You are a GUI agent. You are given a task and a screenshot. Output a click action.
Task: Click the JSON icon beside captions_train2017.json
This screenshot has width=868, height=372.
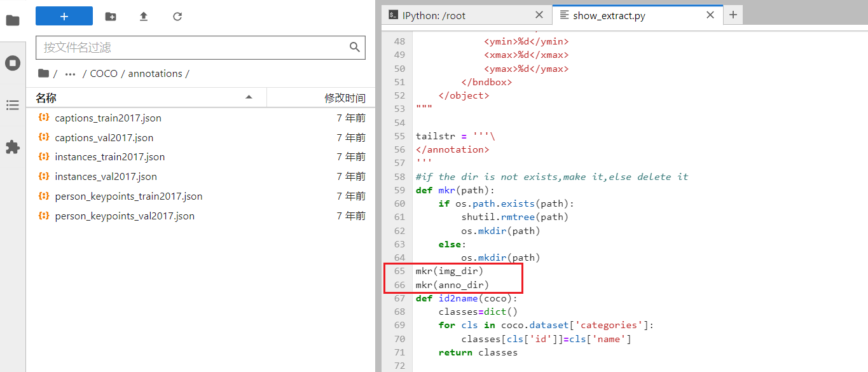click(x=43, y=118)
